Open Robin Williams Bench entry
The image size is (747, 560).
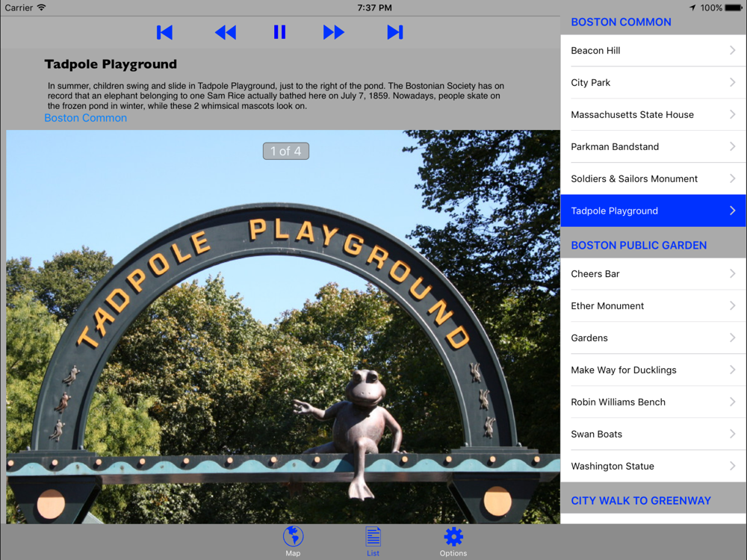pyautogui.click(x=654, y=402)
